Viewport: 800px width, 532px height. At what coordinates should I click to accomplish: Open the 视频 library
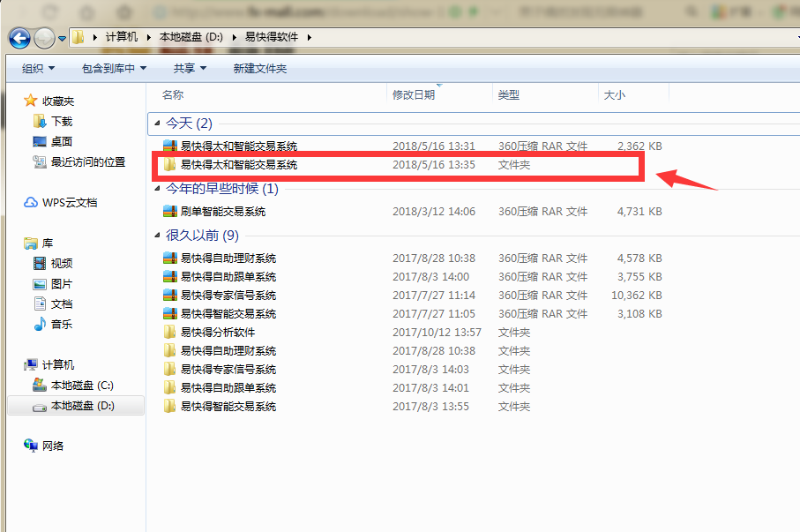coord(62,264)
